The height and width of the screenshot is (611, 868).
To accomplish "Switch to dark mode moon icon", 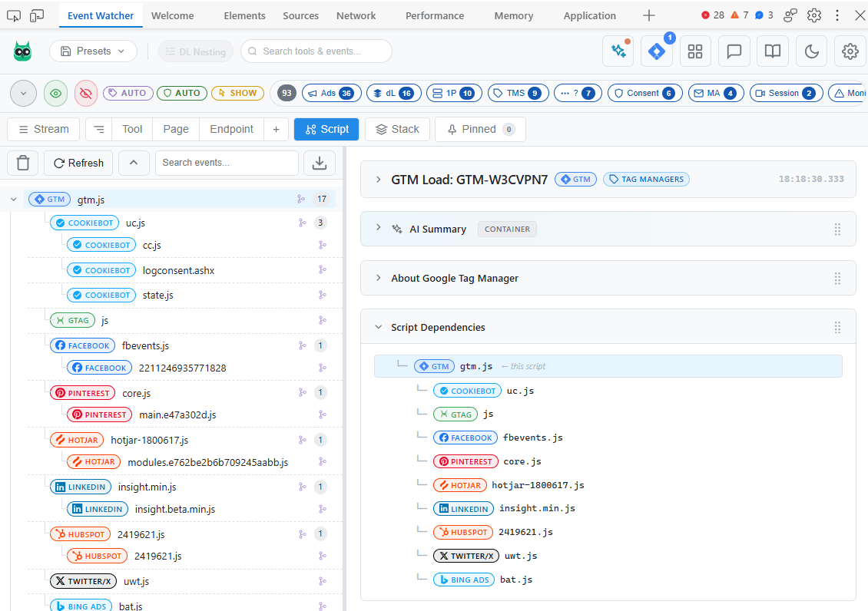I will pyautogui.click(x=811, y=51).
